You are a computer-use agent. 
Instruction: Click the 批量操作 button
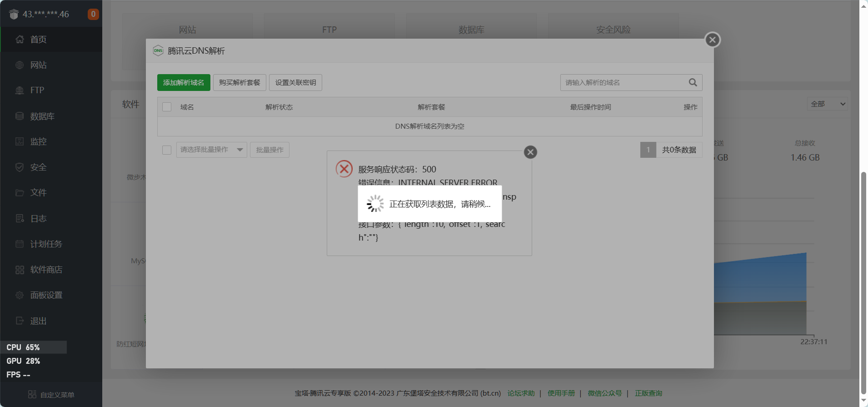[x=269, y=150]
